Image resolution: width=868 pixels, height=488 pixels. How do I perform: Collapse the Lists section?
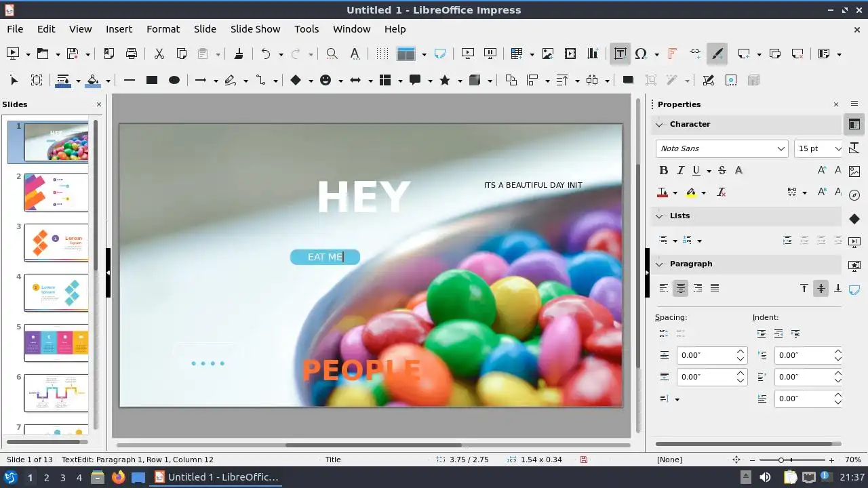pos(659,216)
